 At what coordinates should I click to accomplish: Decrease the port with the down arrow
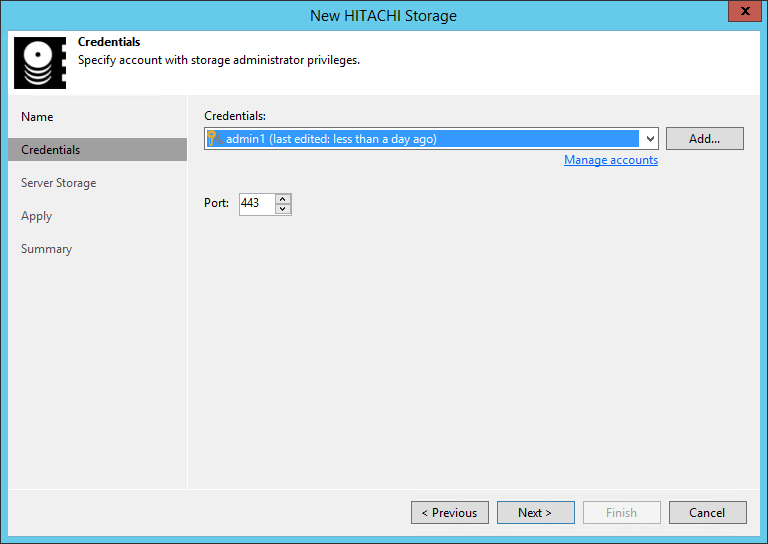click(283, 208)
